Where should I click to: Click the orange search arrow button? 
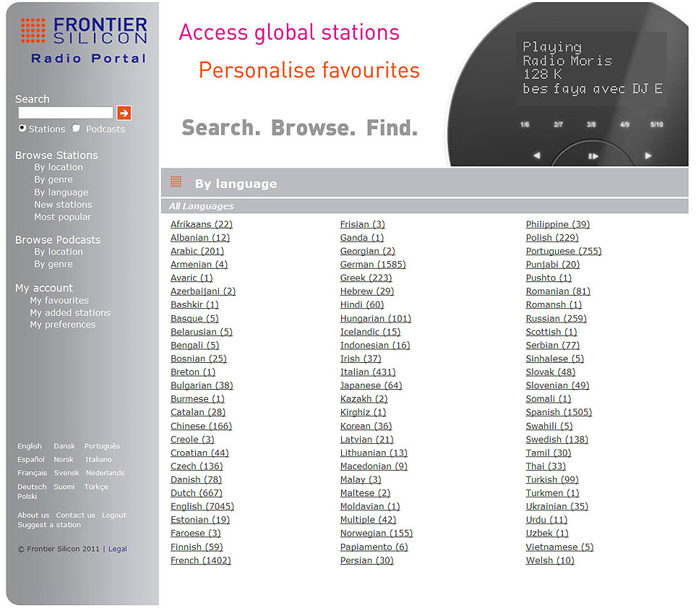click(124, 113)
